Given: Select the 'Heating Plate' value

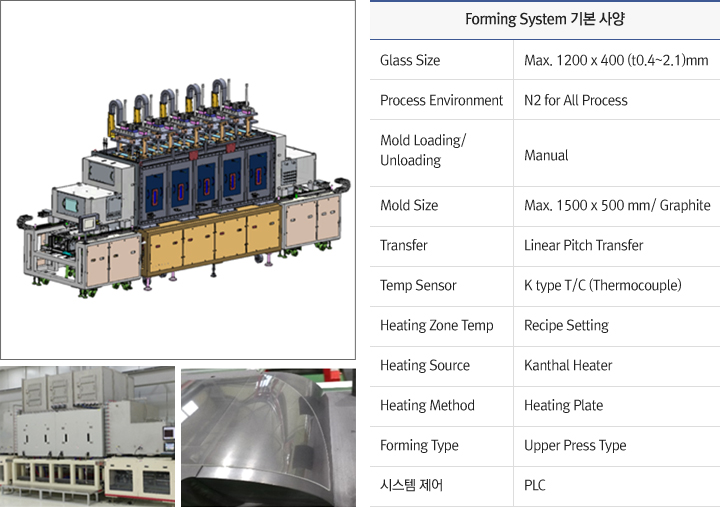Looking at the screenshot, I should (563, 405).
